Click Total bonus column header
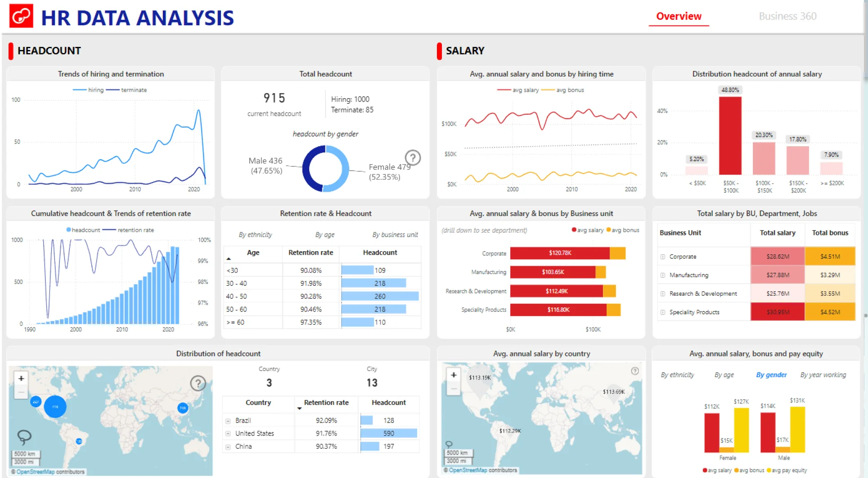 tap(830, 233)
